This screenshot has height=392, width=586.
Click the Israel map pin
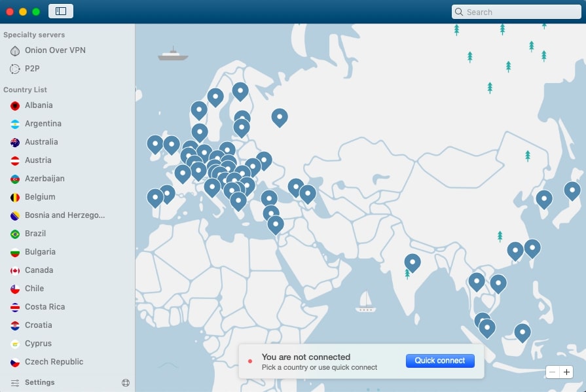coord(276,224)
